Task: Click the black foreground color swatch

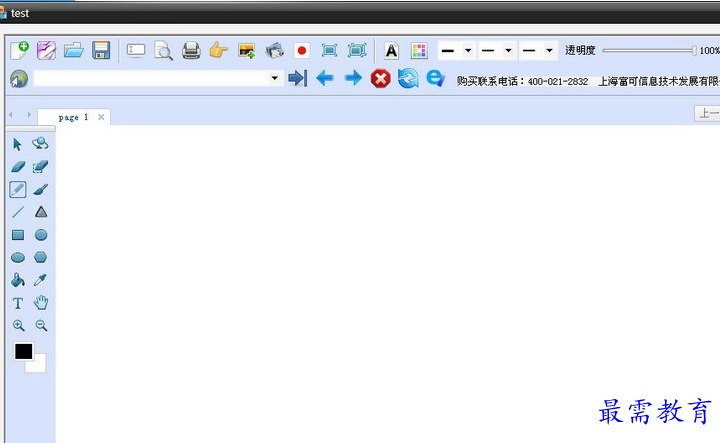Action: (23, 352)
